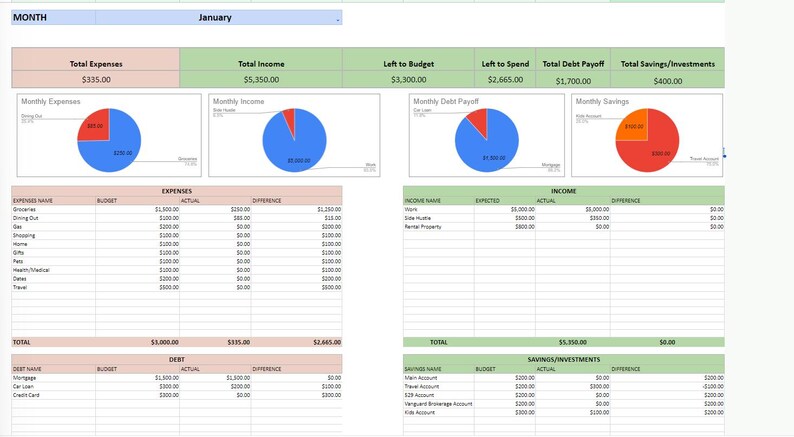The image size is (794, 437).
Task: Select the Monthly Debt Payoff chart title
Action: [x=446, y=101]
